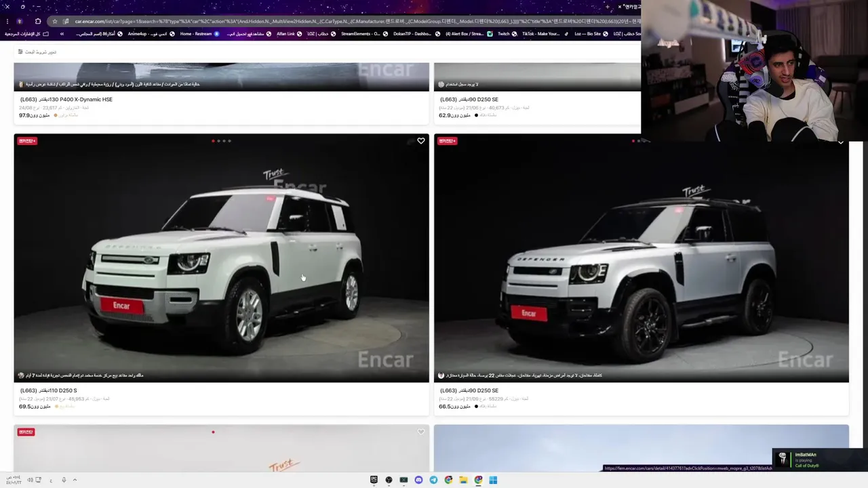Image resolution: width=868 pixels, height=488 pixels.
Task: Click the imBatMAn playing Call of Duty notification
Action: [x=819, y=460]
